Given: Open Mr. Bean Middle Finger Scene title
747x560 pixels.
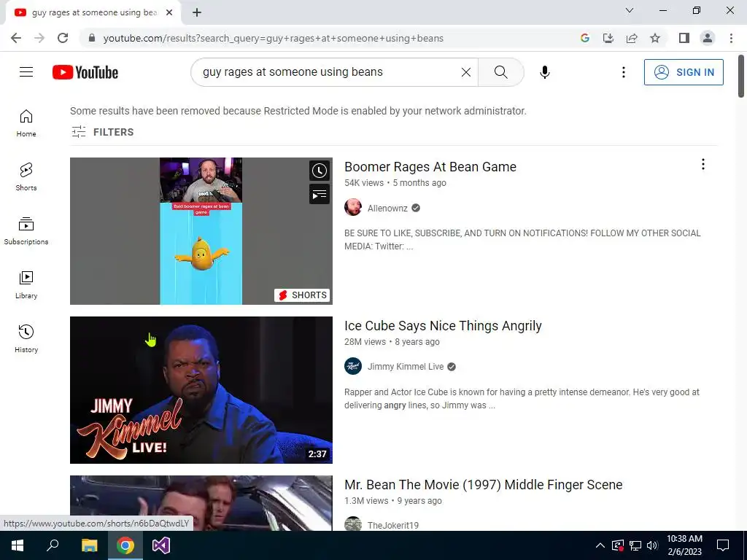Looking at the screenshot, I should [484, 485].
